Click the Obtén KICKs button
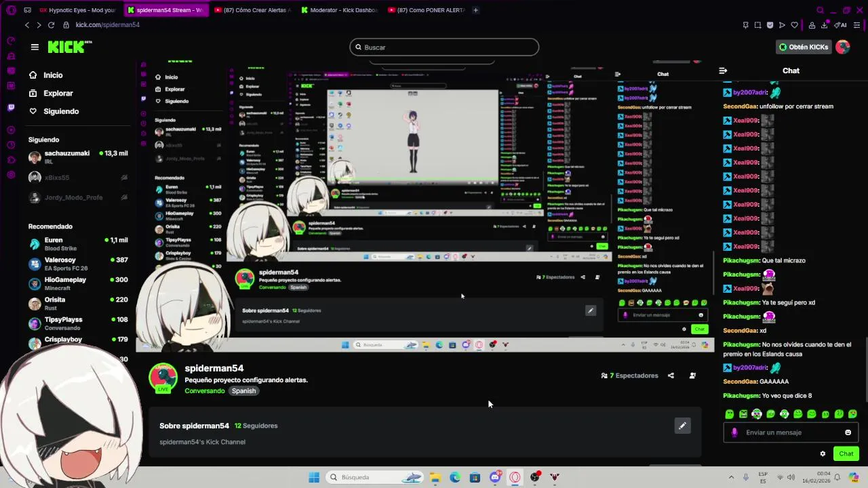 click(804, 47)
